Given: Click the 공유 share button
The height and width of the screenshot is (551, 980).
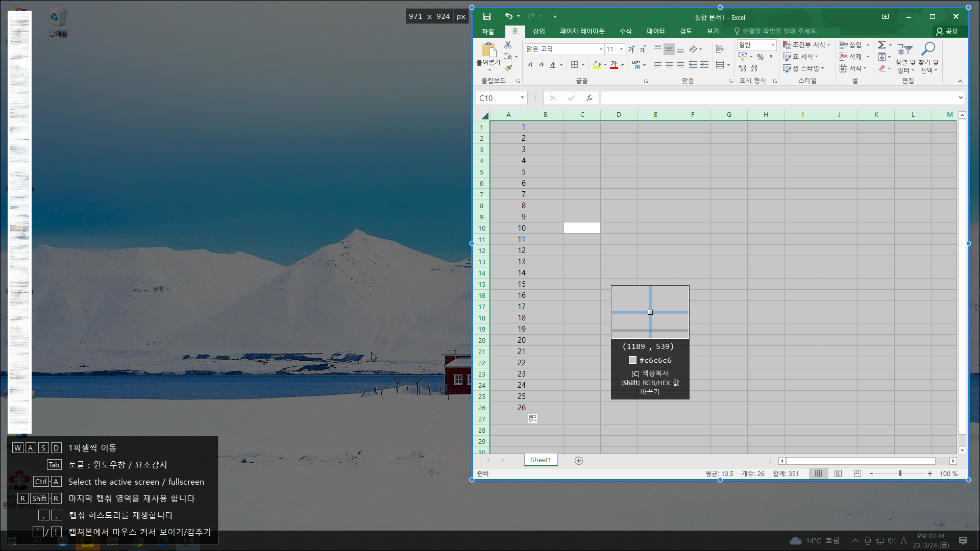Looking at the screenshot, I should [947, 31].
